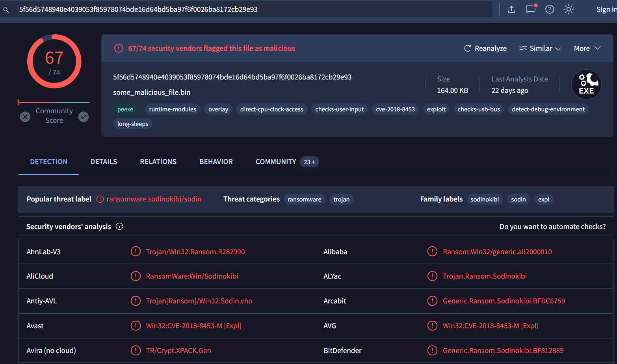Switch to the COMMUNITY tab
Screen dimensions: 617x364
click(276, 162)
